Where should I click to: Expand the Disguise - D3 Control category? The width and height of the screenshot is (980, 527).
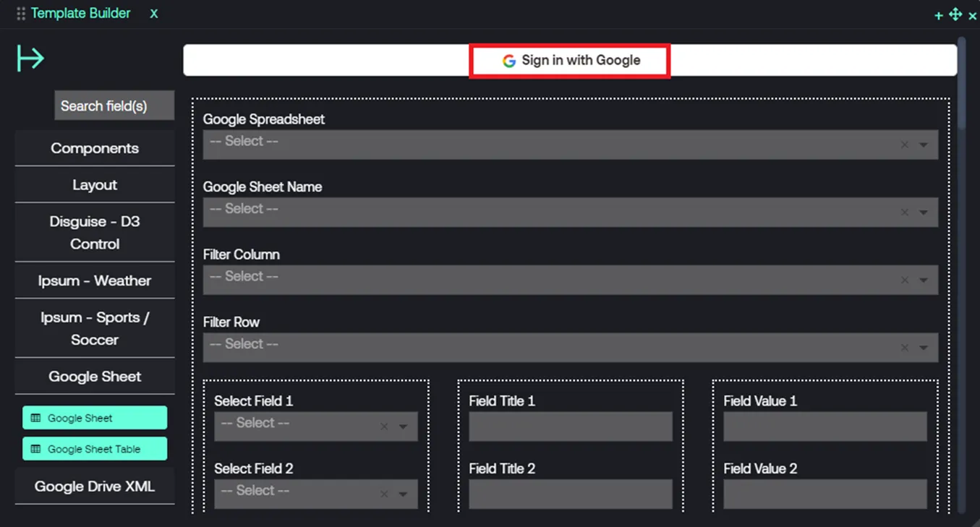pos(95,232)
